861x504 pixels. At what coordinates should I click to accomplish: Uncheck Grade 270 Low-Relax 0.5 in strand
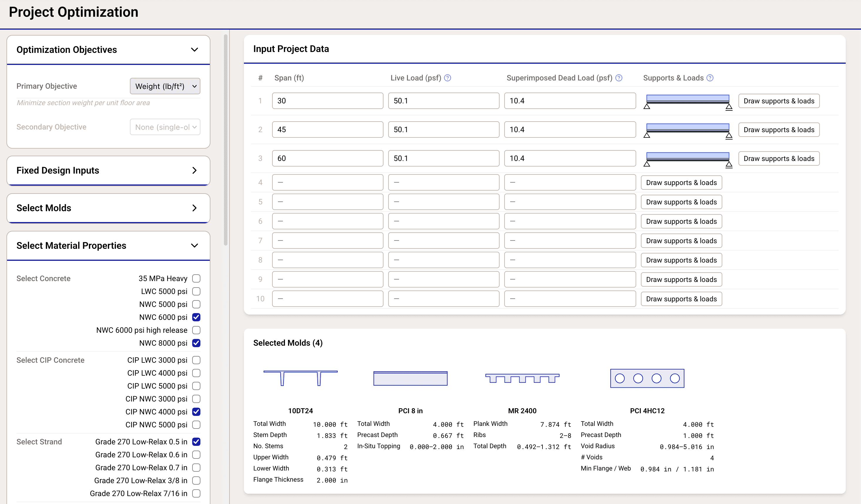pos(196,441)
